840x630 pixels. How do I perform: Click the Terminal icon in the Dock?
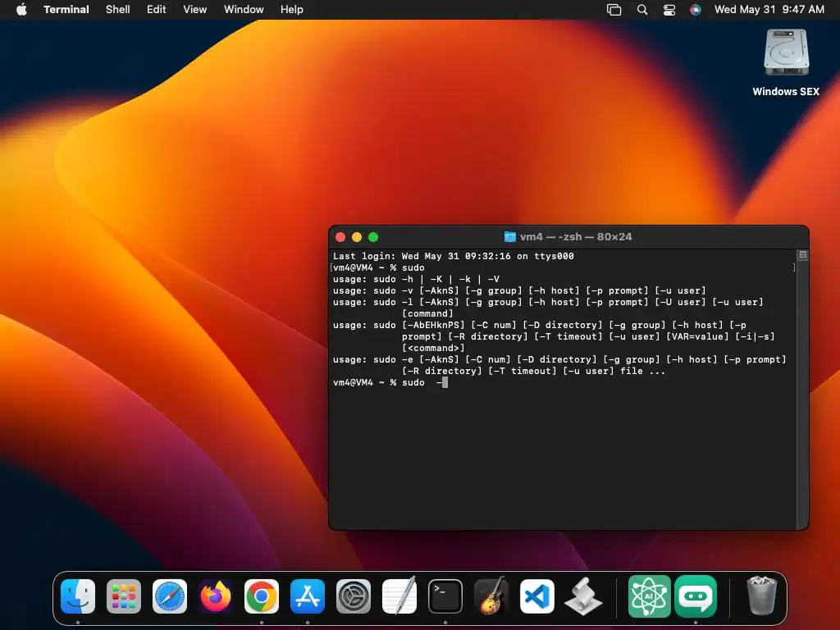(445, 596)
